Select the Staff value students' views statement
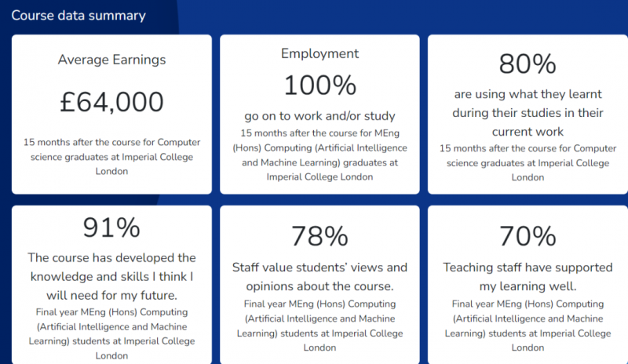The image size is (628, 364). (319, 277)
